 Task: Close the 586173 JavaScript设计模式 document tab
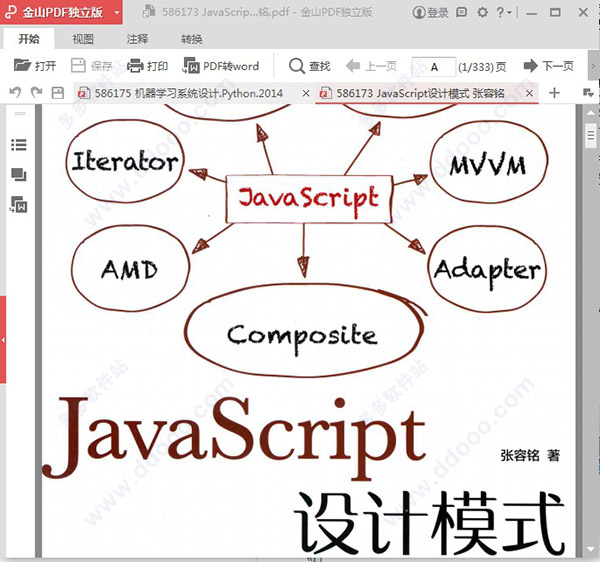pos(529,93)
